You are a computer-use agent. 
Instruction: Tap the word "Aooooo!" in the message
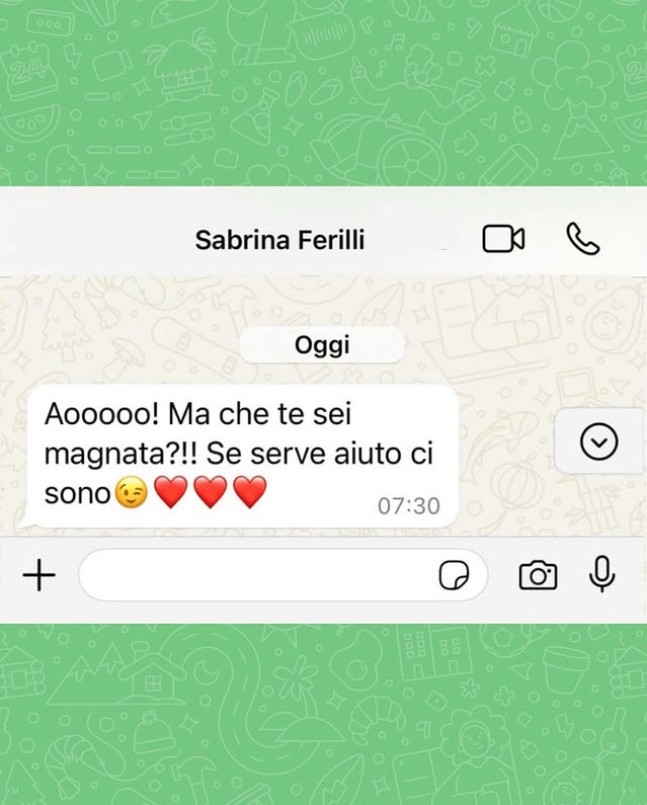(102, 414)
